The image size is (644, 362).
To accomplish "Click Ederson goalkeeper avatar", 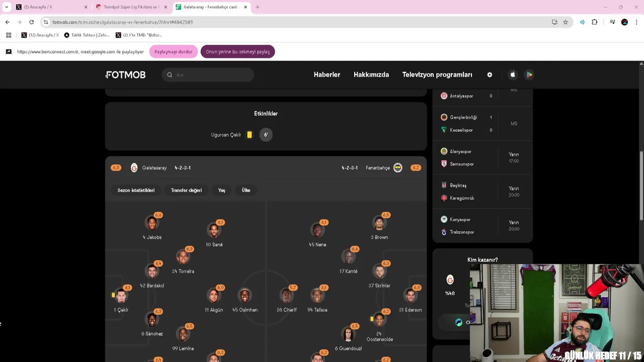I will [411, 296].
